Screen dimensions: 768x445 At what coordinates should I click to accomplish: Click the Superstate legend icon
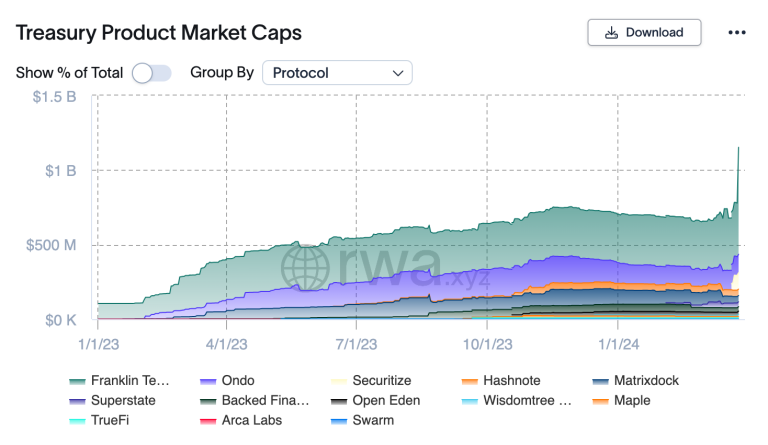[77, 400]
